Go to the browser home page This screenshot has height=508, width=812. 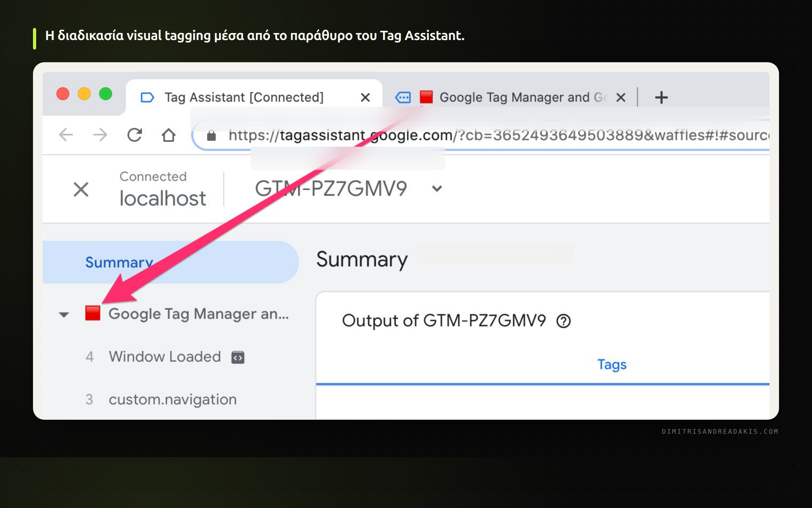click(168, 135)
